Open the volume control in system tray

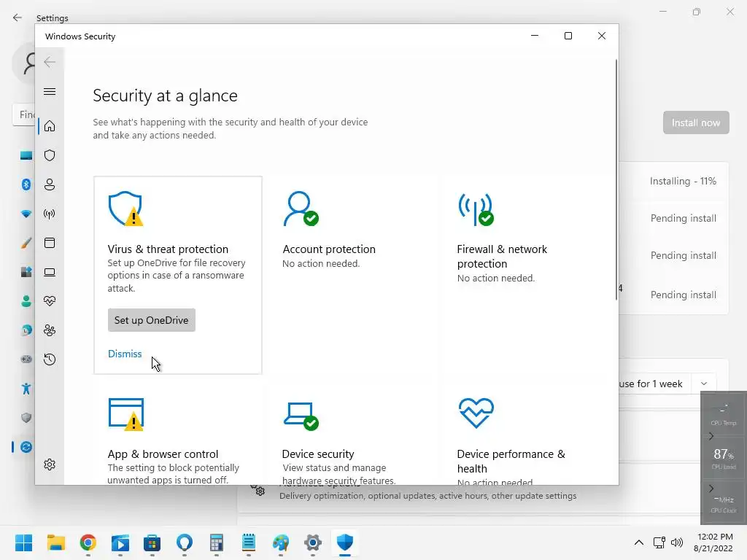point(676,542)
